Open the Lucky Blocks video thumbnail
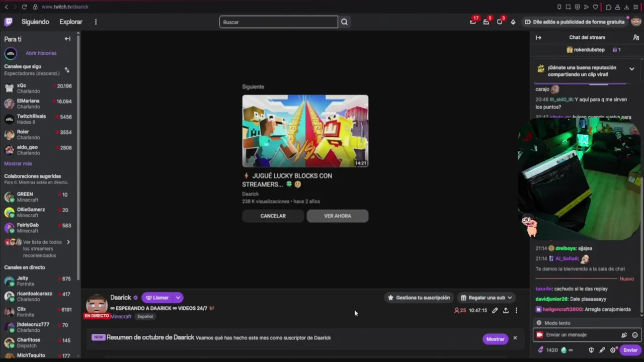This screenshot has width=644, height=362. pyautogui.click(x=305, y=131)
